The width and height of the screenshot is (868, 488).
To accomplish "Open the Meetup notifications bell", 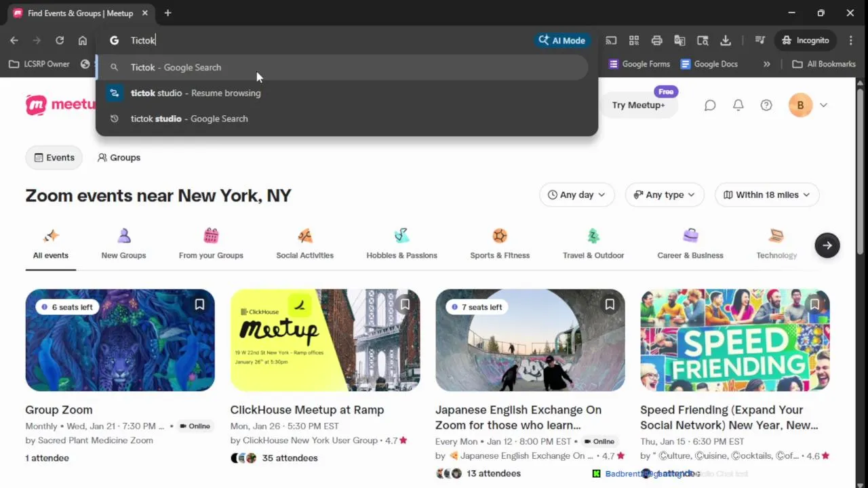I will click(738, 105).
